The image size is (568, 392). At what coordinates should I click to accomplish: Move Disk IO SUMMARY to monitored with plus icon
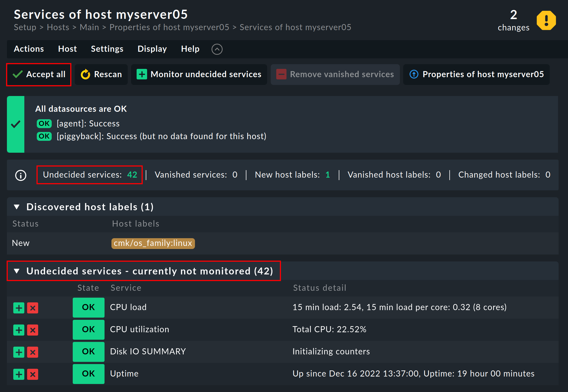click(18, 352)
